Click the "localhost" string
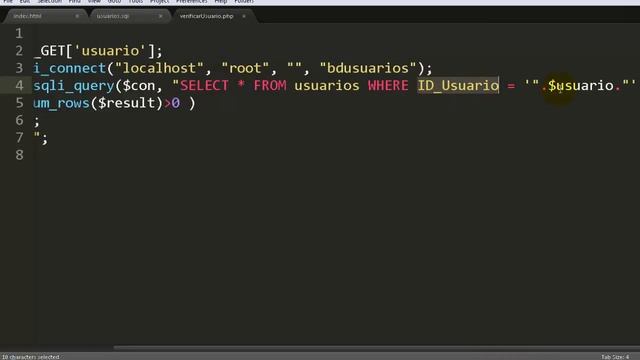The image size is (640, 360). pyautogui.click(x=160, y=68)
